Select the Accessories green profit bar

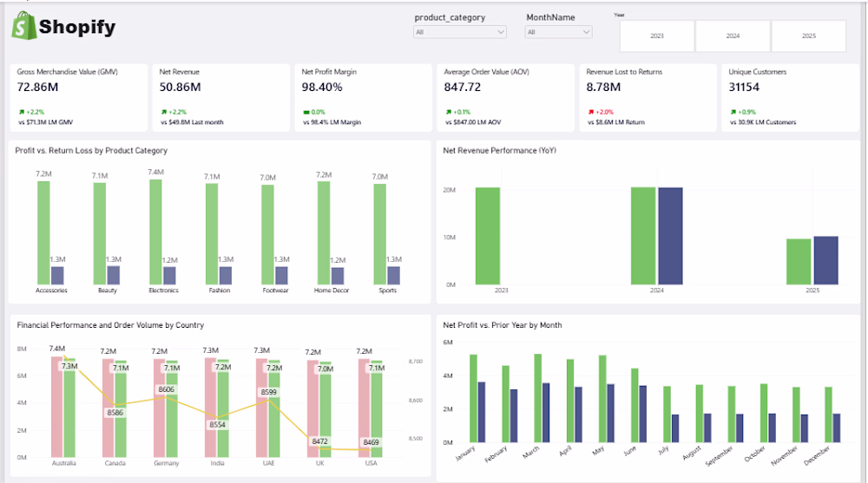click(43, 233)
